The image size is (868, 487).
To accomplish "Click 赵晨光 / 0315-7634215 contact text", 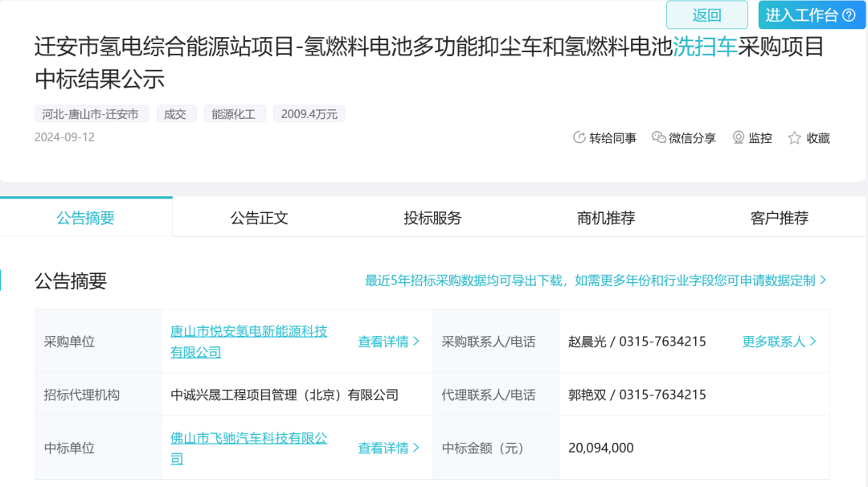I will tap(637, 342).
